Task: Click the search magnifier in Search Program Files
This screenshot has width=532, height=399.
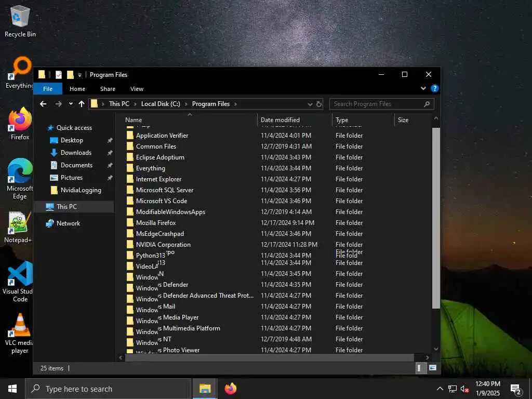Action: (x=427, y=104)
